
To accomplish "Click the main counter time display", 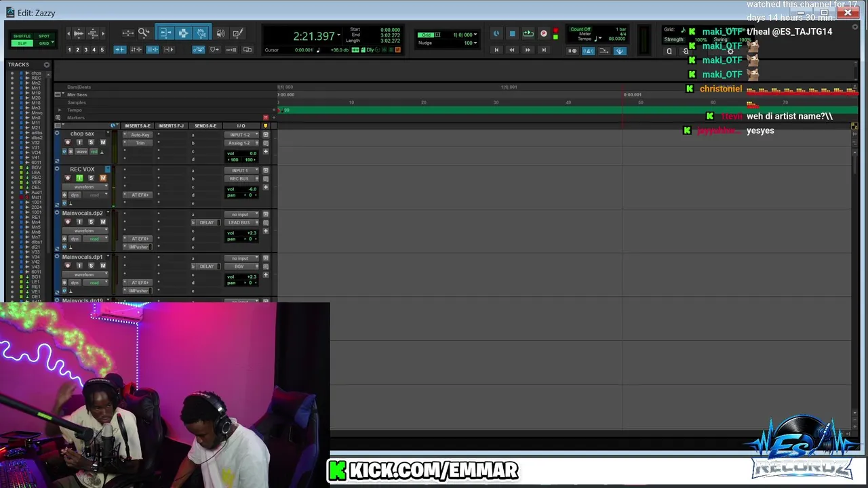I will point(314,37).
